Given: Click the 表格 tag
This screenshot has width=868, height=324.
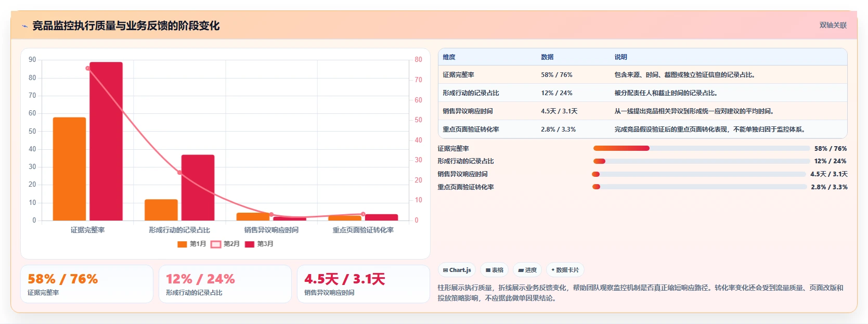Looking at the screenshot, I should pyautogui.click(x=495, y=270).
